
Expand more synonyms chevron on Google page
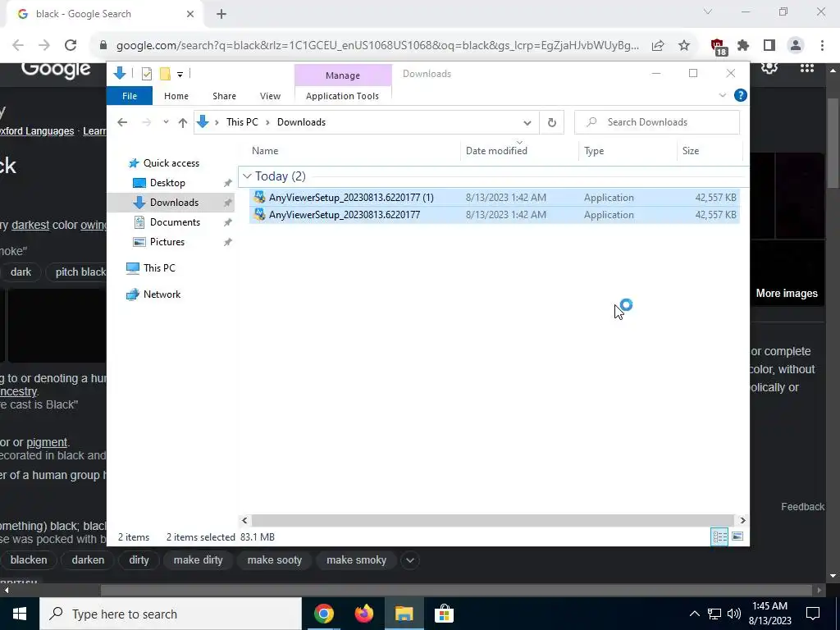410,560
